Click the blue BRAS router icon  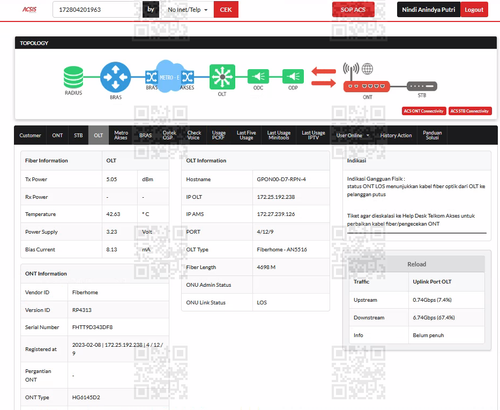point(115,77)
